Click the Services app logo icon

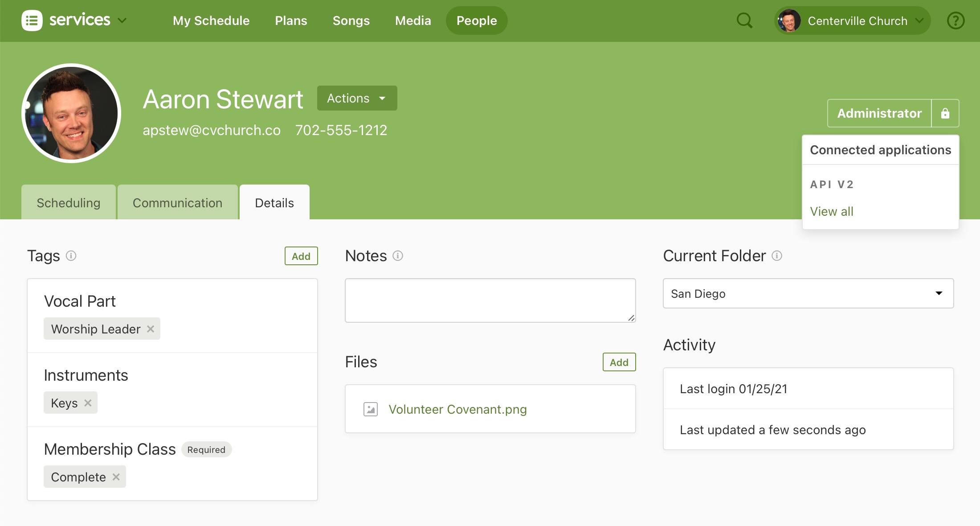[32, 21]
